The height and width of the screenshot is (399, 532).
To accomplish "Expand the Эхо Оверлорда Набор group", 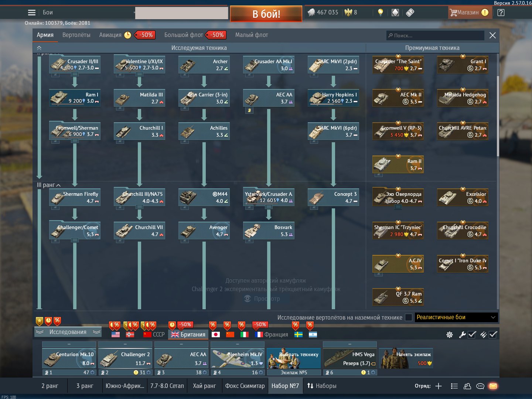I will pyautogui.click(x=398, y=207).
